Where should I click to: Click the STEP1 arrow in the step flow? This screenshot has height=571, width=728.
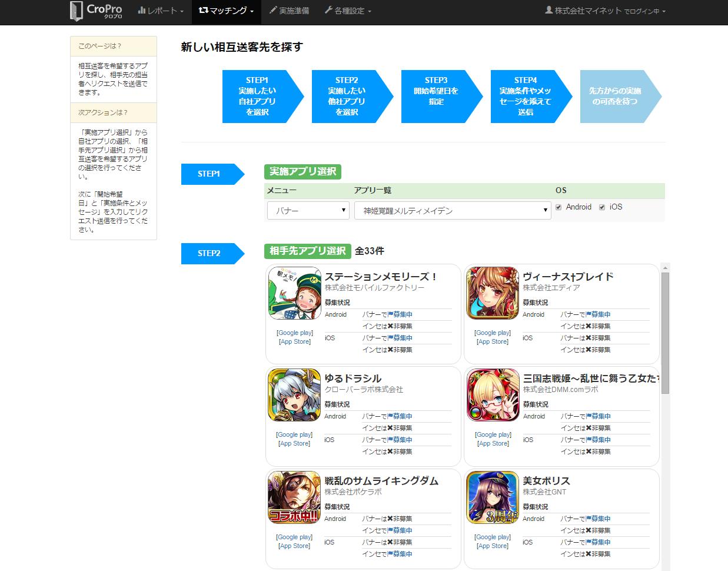click(x=263, y=97)
